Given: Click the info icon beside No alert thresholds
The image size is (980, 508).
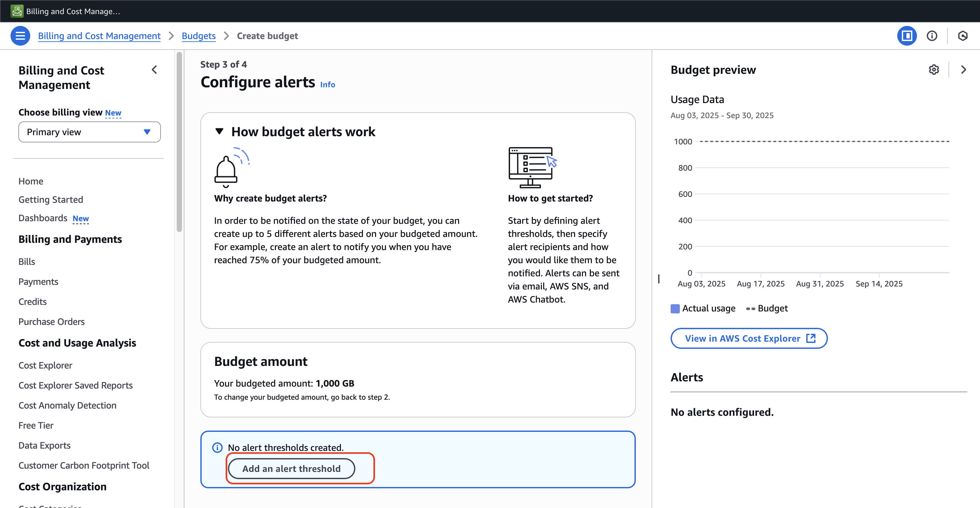Looking at the screenshot, I should (x=217, y=448).
